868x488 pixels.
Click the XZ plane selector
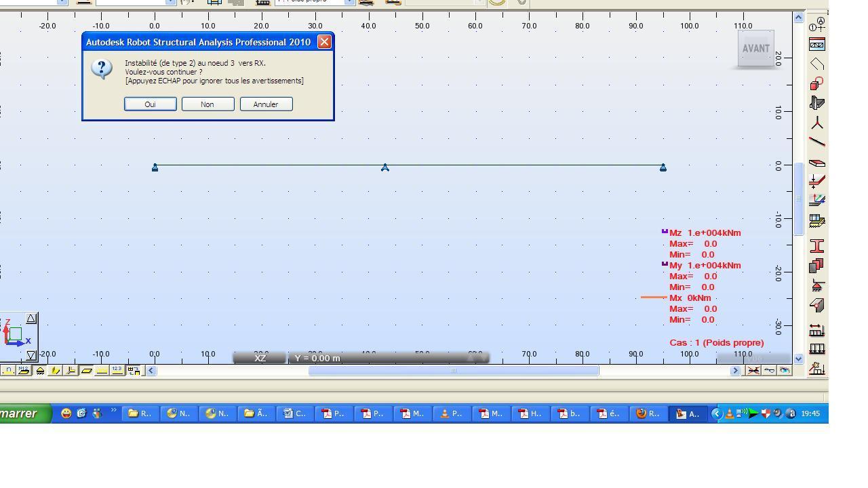260,358
